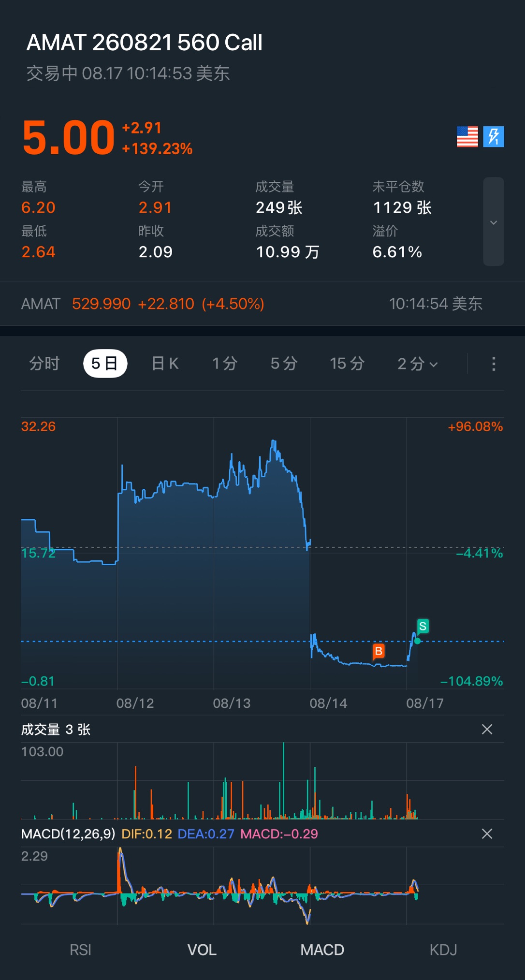Image resolution: width=525 pixels, height=980 pixels.
Task: Select the 1分 chart interval
Action: pyautogui.click(x=225, y=364)
